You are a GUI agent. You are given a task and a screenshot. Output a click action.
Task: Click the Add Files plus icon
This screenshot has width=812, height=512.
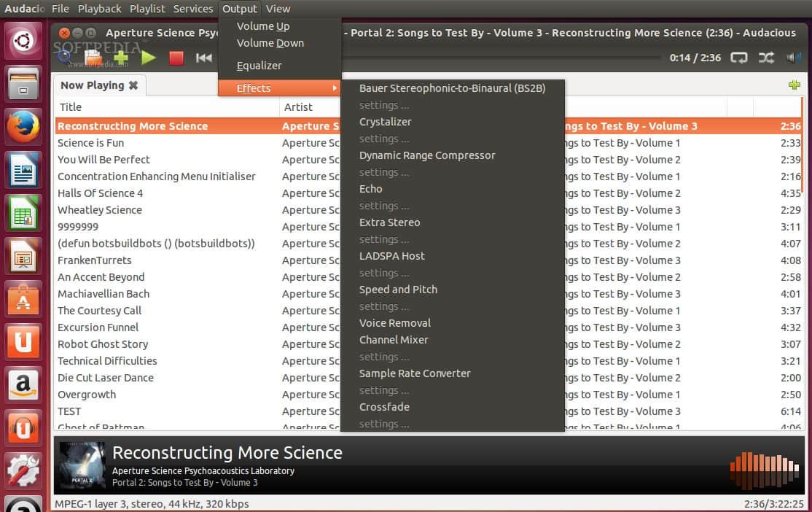point(121,58)
